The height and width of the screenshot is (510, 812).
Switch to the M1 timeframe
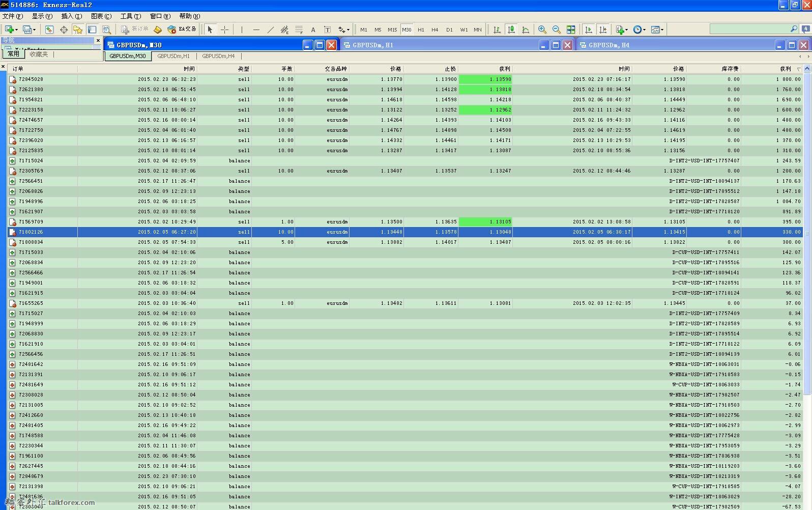(364, 30)
